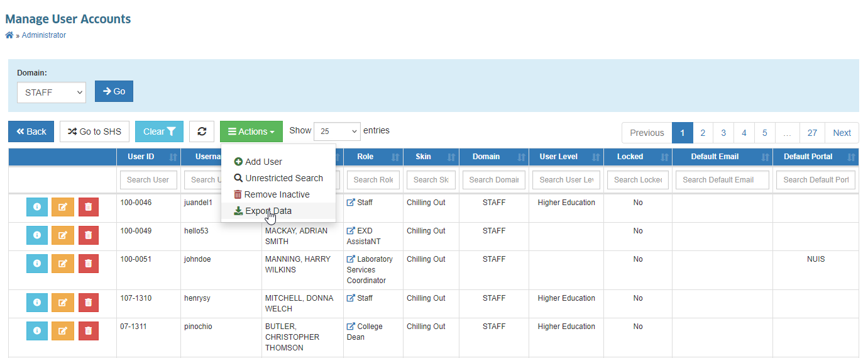Image resolution: width=868 pixels, height=358 pixels.
Task: Sort by Locked column
Action: pyautogui.click(x=638, y=157)
